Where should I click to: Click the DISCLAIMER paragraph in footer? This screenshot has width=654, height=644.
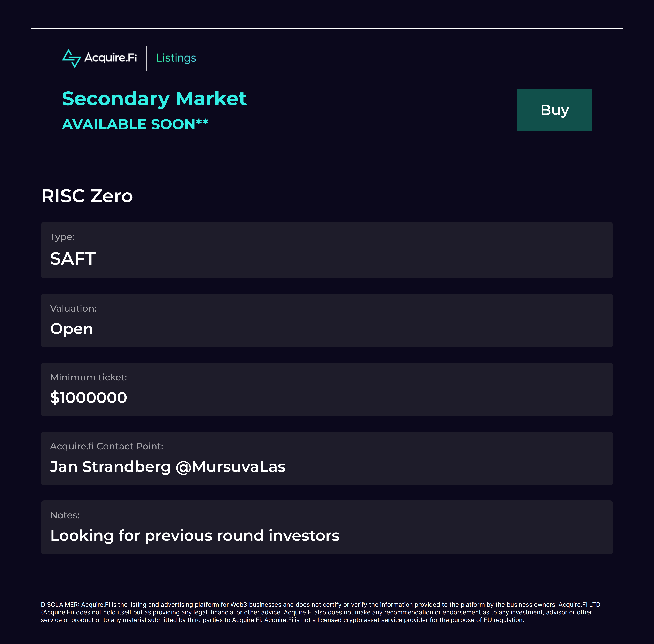pyautogui.click(x=320, y=612)
